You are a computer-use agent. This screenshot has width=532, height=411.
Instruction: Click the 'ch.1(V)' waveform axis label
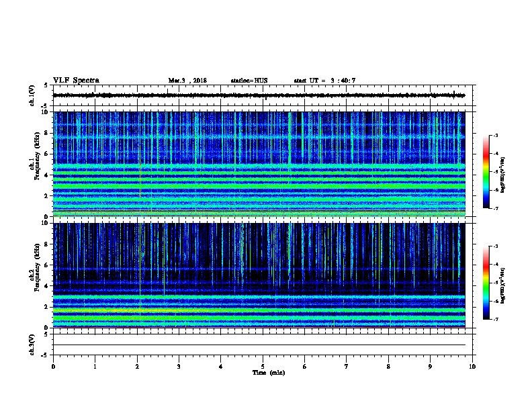pos(32,95)
